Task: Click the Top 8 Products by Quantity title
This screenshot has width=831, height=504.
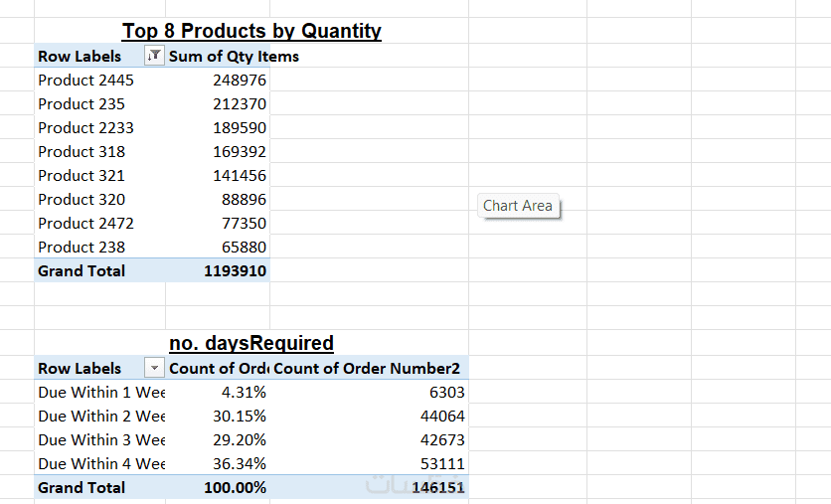Action: point(251,31)
